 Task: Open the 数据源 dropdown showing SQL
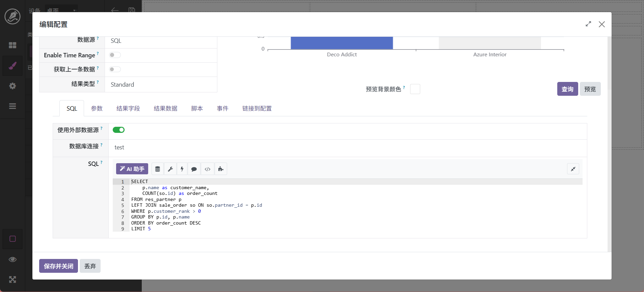(x=161, y=41)
